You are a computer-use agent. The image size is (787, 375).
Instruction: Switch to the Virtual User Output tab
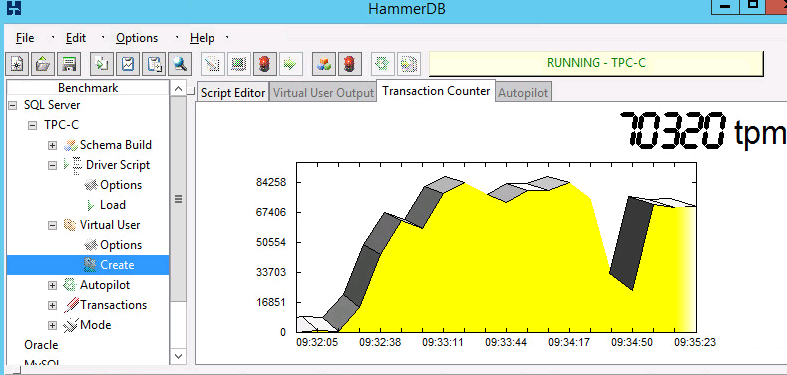pyautogui.click(x=323, y=93)
